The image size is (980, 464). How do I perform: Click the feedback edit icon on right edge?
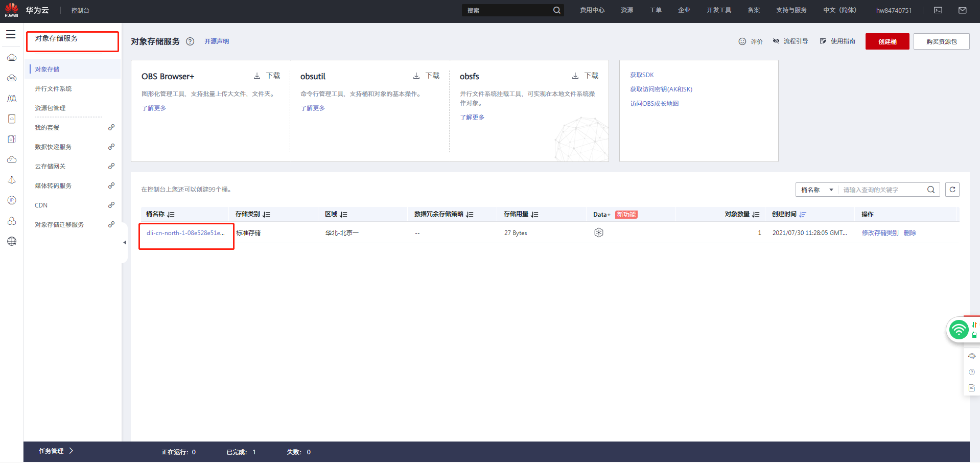(972, 388)
